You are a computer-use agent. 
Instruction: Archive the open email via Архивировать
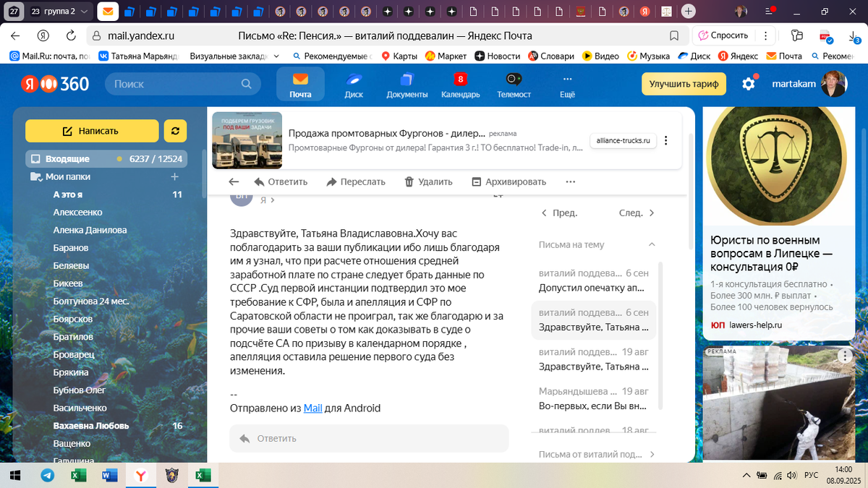[x=508, y=181]
